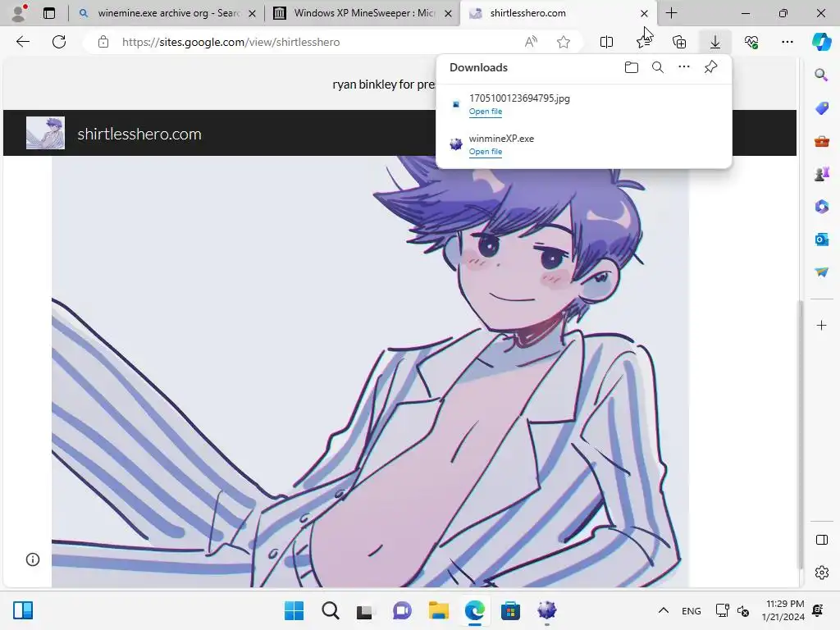Close the shirtlesshero.com tab
This screenshot has height=630, width=840.
pos(645,13)
